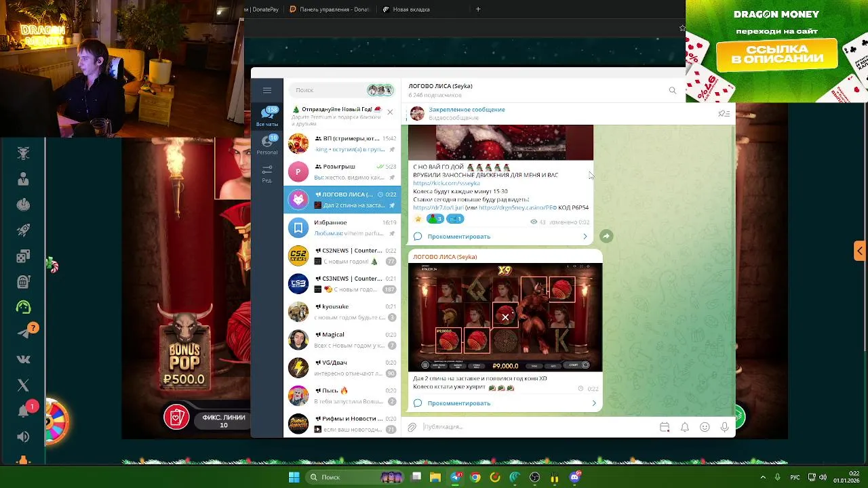
Task: Click the attach file paperclip icon
Action: 412,427
